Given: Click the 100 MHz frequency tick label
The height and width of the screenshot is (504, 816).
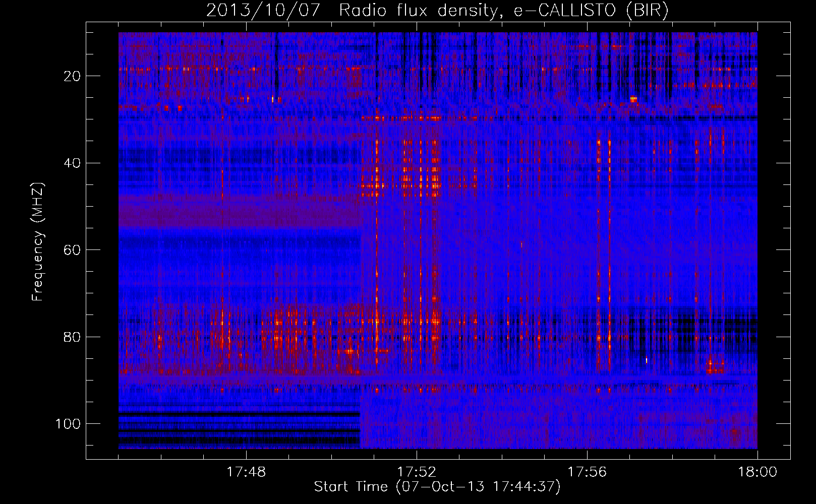Looking at the screenshot, I should [x=68, y=424].
